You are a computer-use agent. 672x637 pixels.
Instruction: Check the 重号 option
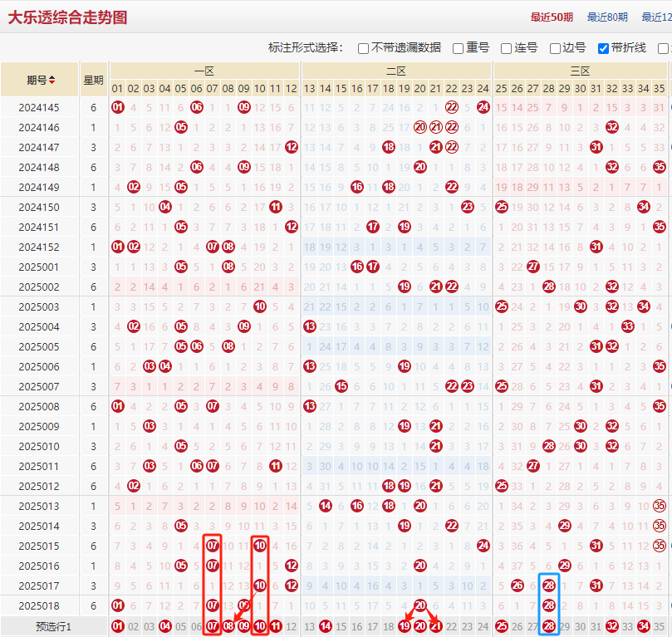coord(459,48)
